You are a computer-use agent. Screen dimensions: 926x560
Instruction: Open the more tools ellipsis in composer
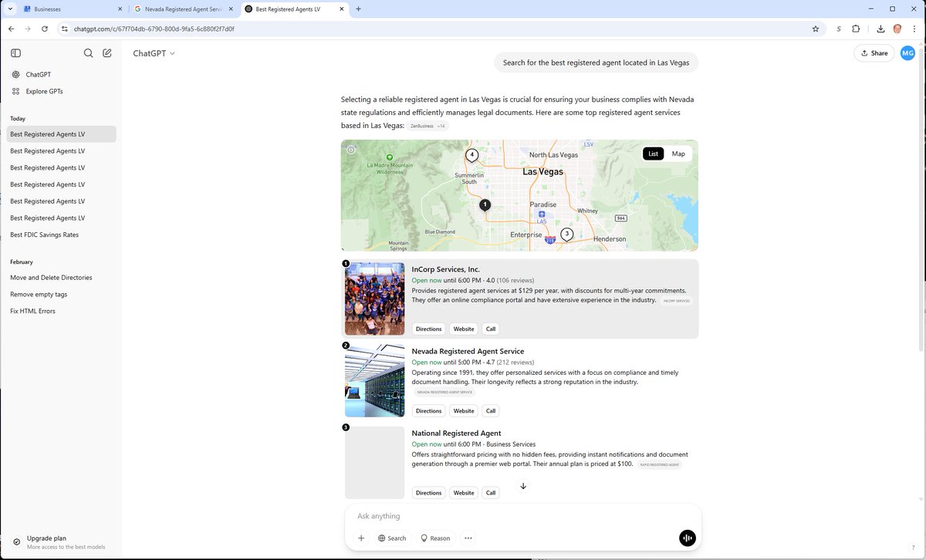pos(468,538)
